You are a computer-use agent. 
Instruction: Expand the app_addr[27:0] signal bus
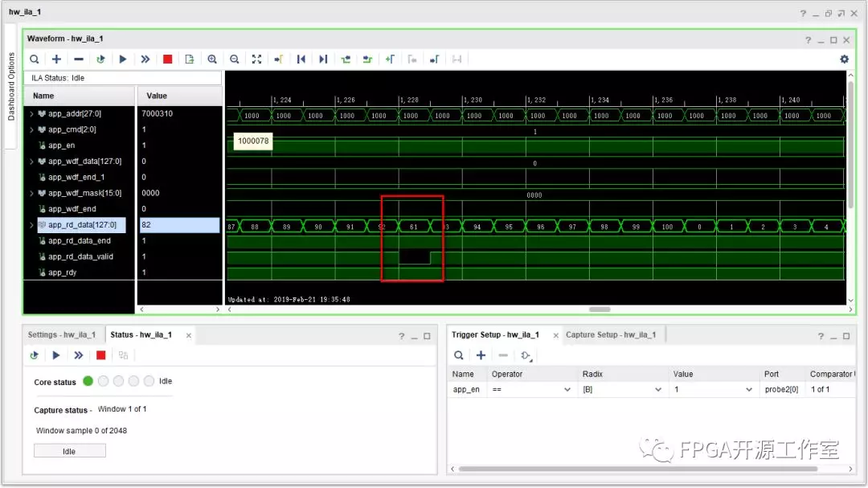click(x=32, y=114)
